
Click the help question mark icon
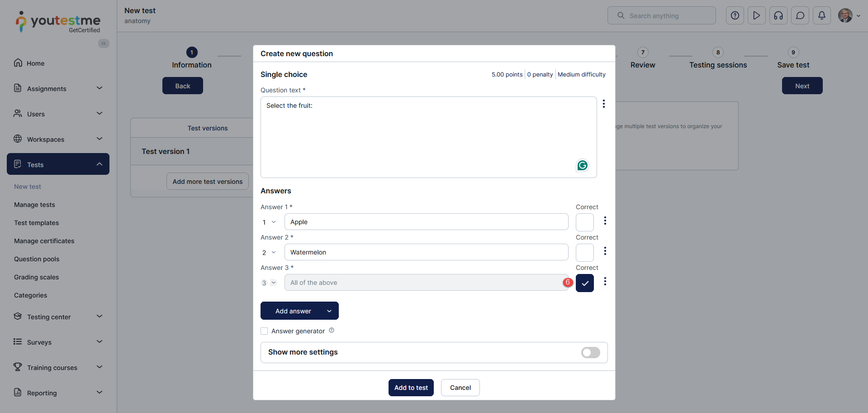coord(735,16)
